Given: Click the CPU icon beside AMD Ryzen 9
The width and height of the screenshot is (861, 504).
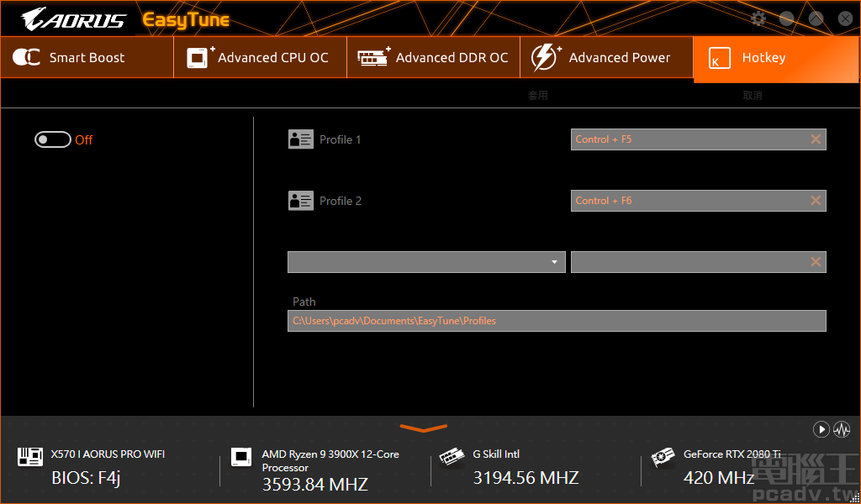Looking at the screenshot, I should 241,457.
